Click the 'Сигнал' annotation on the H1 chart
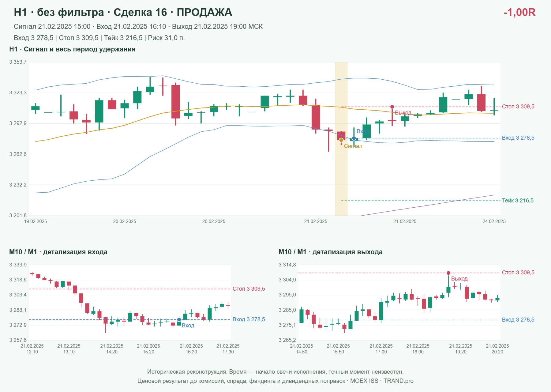 [x=353, y=146]
